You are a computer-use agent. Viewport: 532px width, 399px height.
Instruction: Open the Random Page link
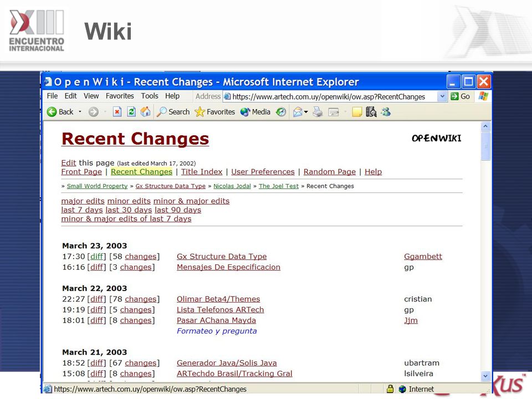[329, 172]
